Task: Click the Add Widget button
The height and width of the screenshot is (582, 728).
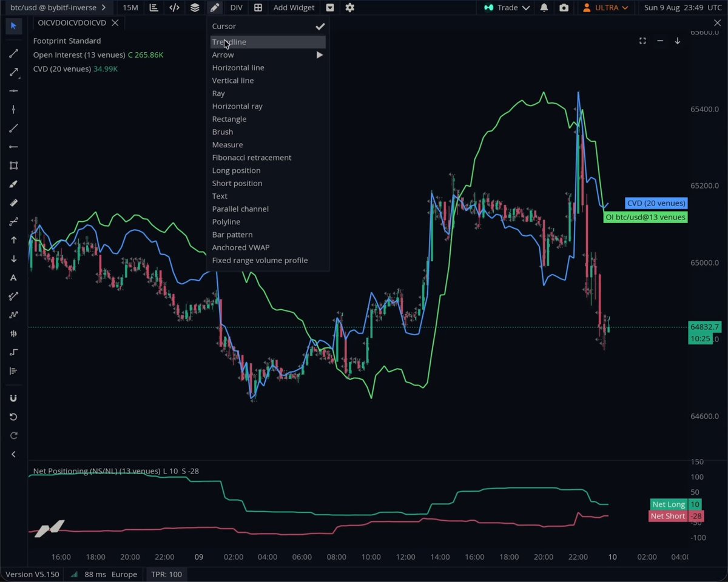Action: (x=294, y=8)
